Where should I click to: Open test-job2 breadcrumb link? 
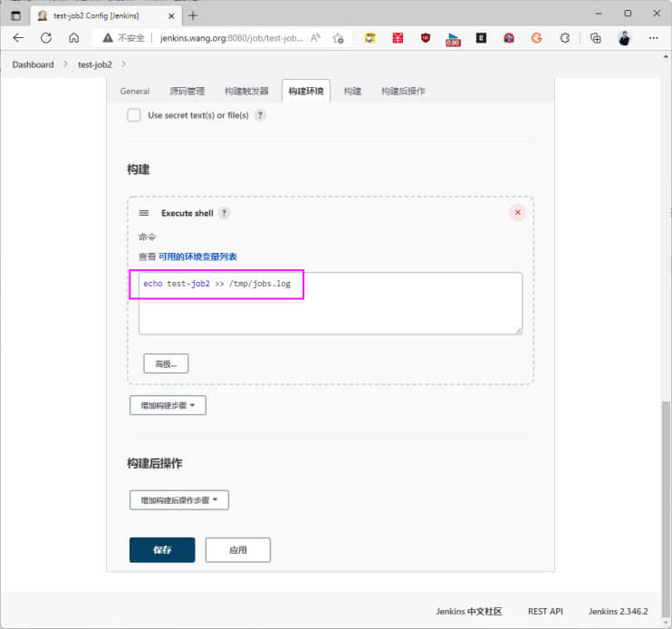[95, 64]
